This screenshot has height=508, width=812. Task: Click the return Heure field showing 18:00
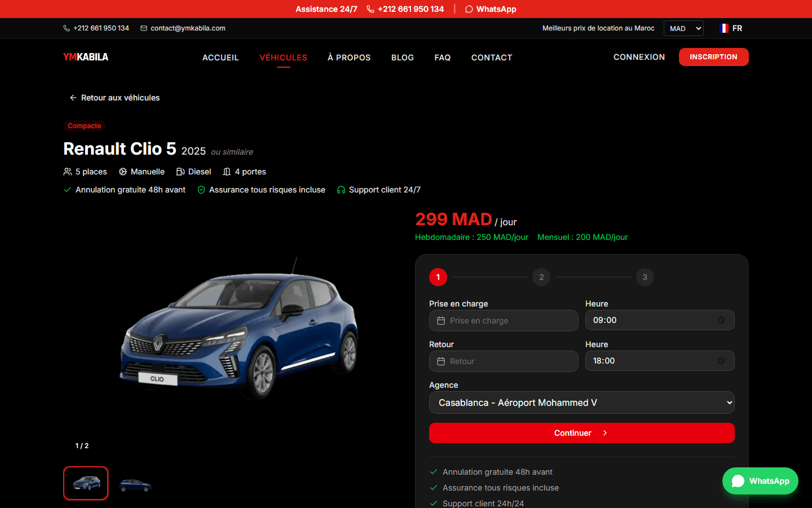point(660,361)
